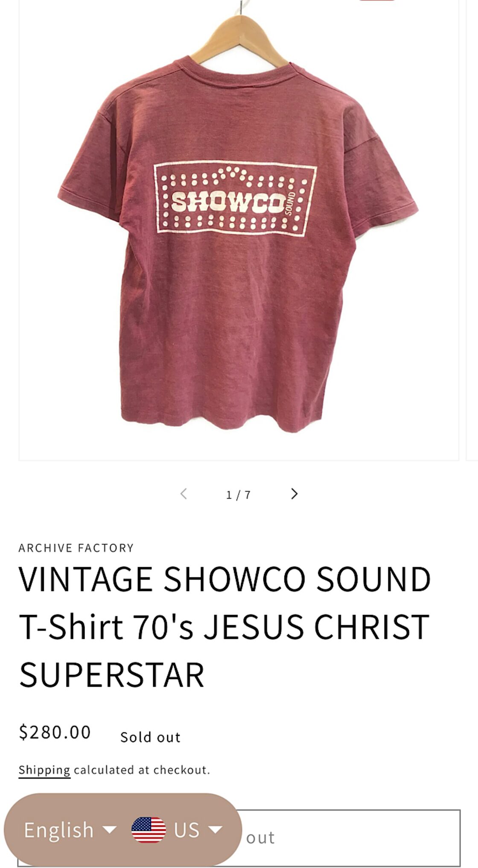Image resolution: width=478 pixels, height=868 pixels.
Task: Click the disabled Sold out button
Action: [239, 838]
